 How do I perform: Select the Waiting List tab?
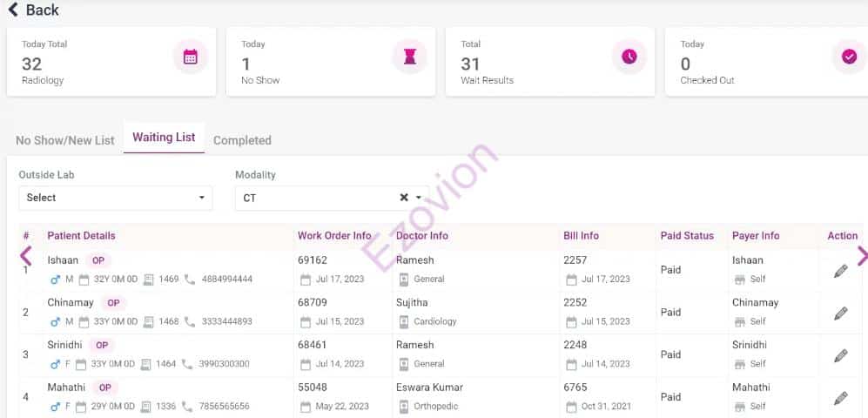coord(164,138)
